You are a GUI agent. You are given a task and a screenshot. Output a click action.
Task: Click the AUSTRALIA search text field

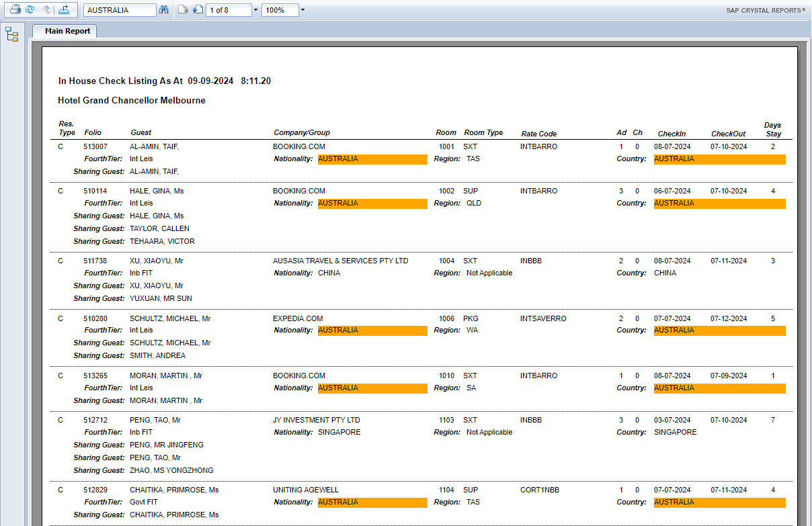(120, 10)
